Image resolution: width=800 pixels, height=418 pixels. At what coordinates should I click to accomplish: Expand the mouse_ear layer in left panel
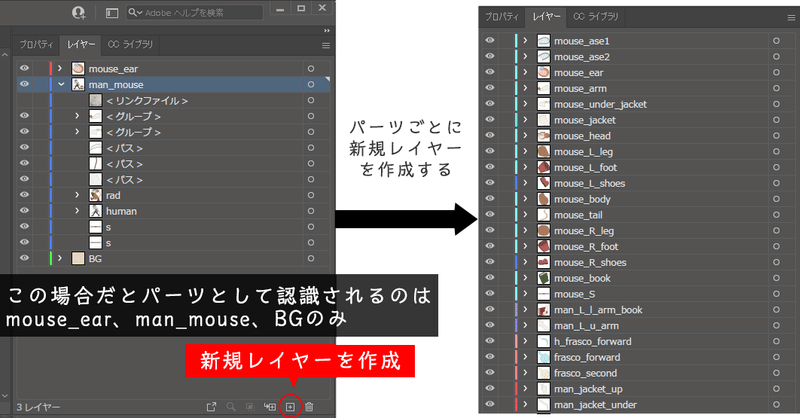[x=60, y=68]
